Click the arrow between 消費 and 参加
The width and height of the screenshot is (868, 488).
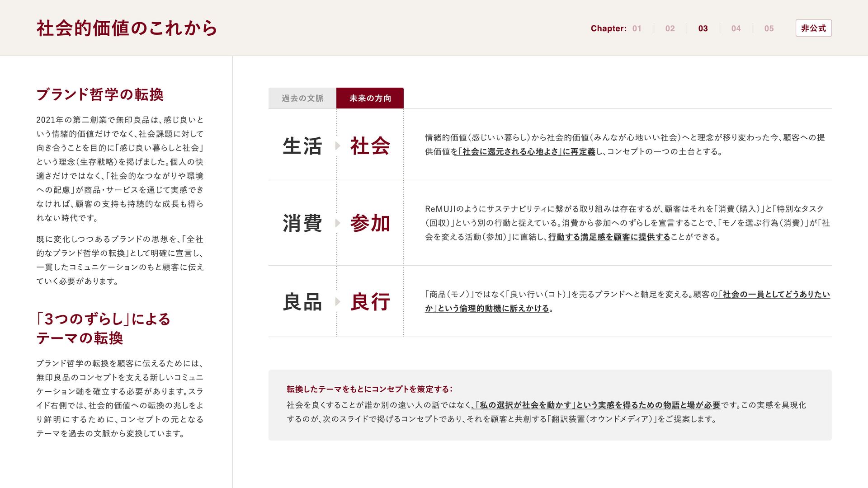point(337,223)
